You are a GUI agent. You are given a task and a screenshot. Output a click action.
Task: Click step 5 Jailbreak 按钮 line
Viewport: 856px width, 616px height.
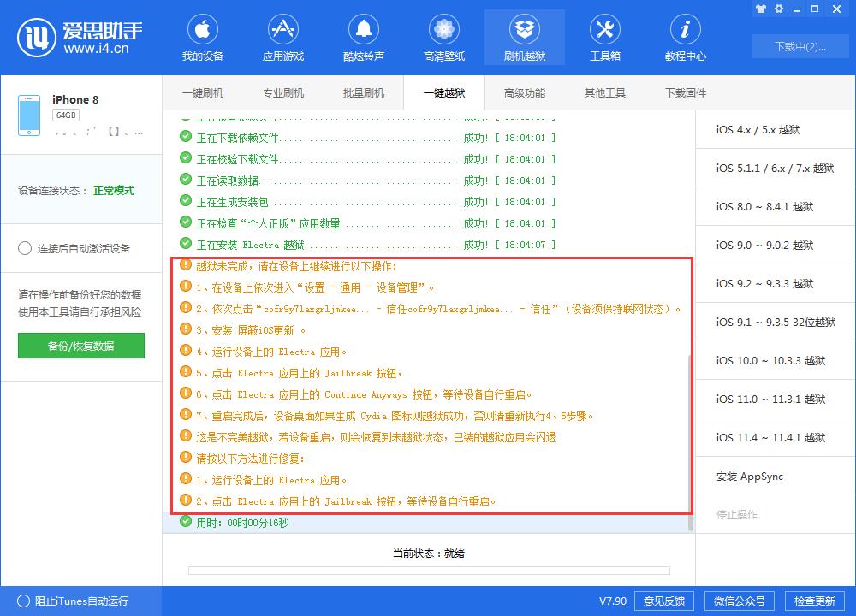coord(291,373)
